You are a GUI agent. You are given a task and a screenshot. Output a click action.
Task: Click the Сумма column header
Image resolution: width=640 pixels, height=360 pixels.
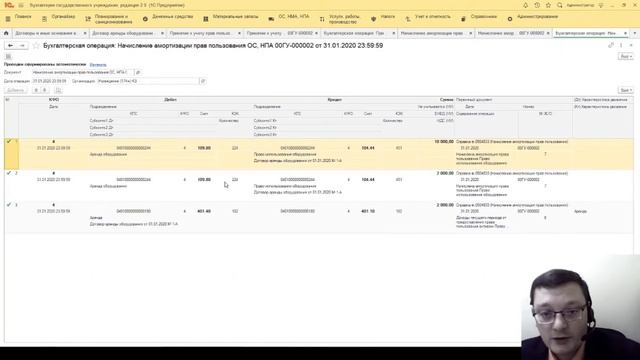[x=447, y=100]
